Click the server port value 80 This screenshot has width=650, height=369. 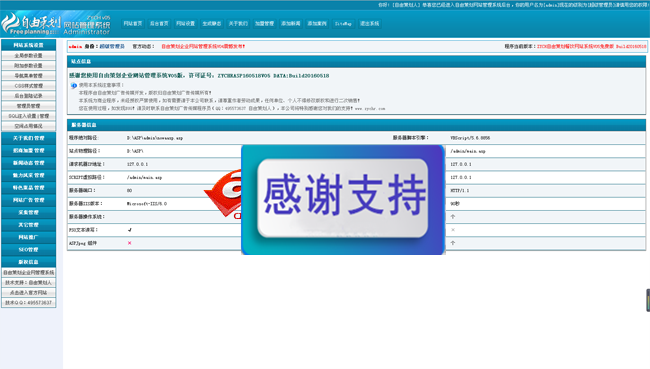coord(129,191)
